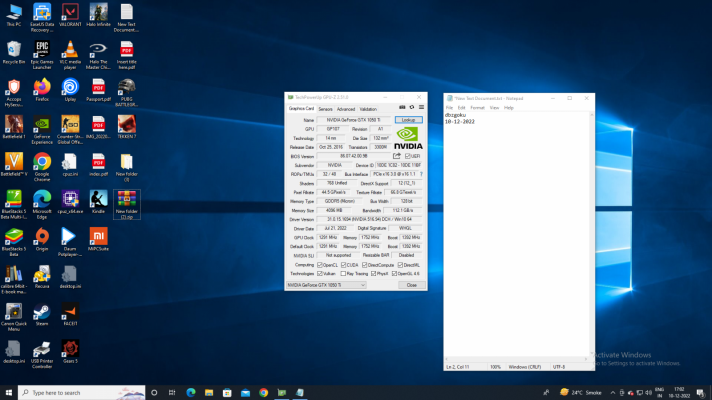The height and width of the screenshot is (400, 712).
Task: Select the Google Chrome desktop icon
Action: click(42, 167)
